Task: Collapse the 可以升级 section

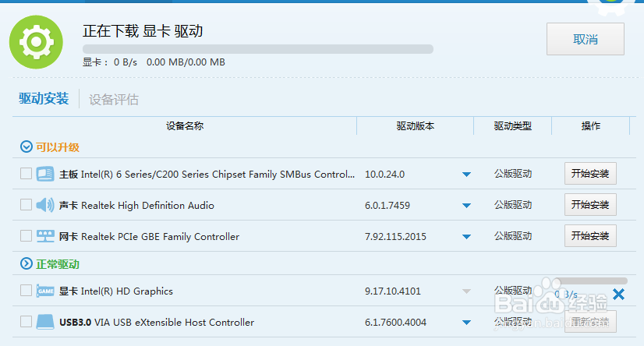Action: pos(27,147)
